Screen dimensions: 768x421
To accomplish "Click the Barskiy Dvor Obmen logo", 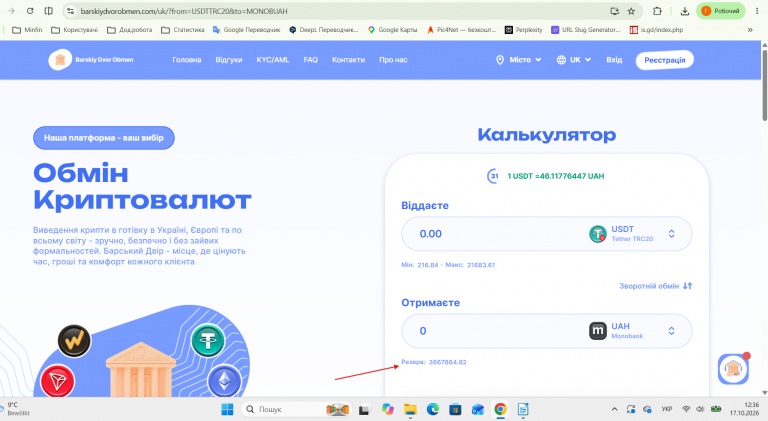I will (91, 60).
